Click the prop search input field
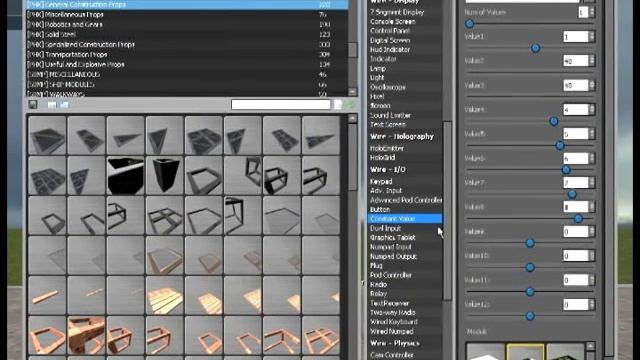 point(281,104)
